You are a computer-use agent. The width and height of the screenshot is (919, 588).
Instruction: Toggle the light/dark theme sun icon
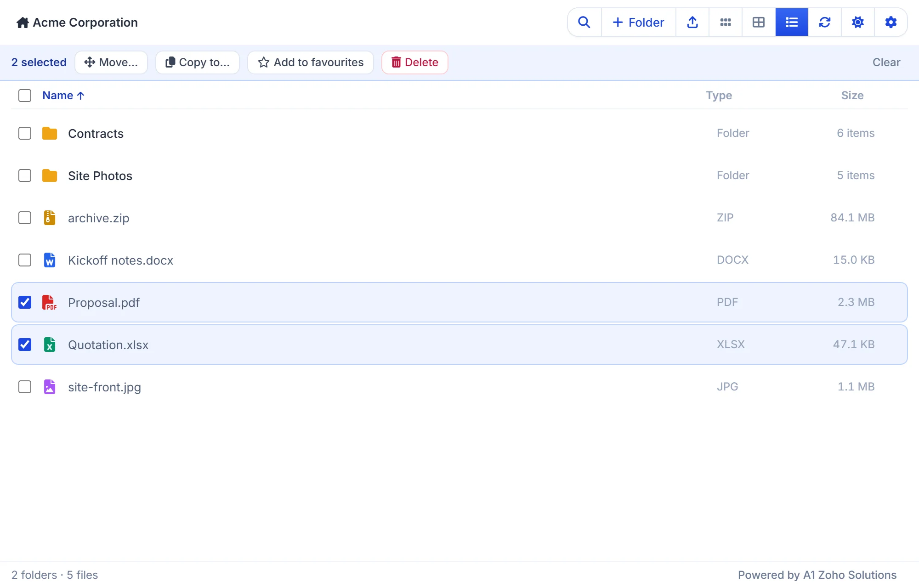pyautogui.click(x=858, y=22)
